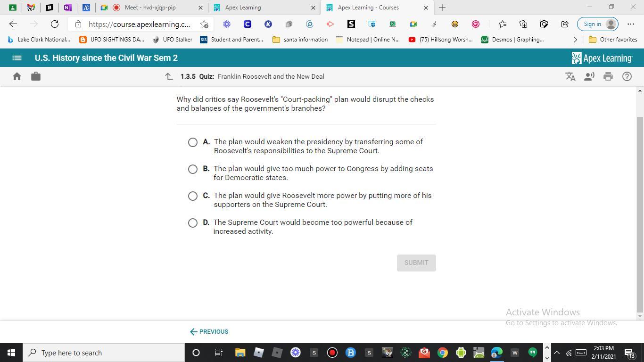The image size is (644, 362).
Task: Open File Explorer from the taskbar
Action: tap(240, 353)
